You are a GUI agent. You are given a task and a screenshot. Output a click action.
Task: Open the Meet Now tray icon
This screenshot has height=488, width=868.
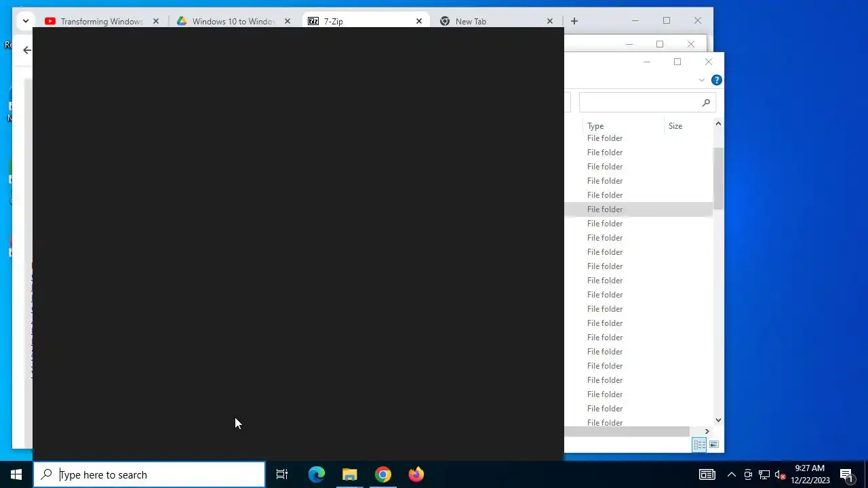pyautogui.click(x=748, y=474)
